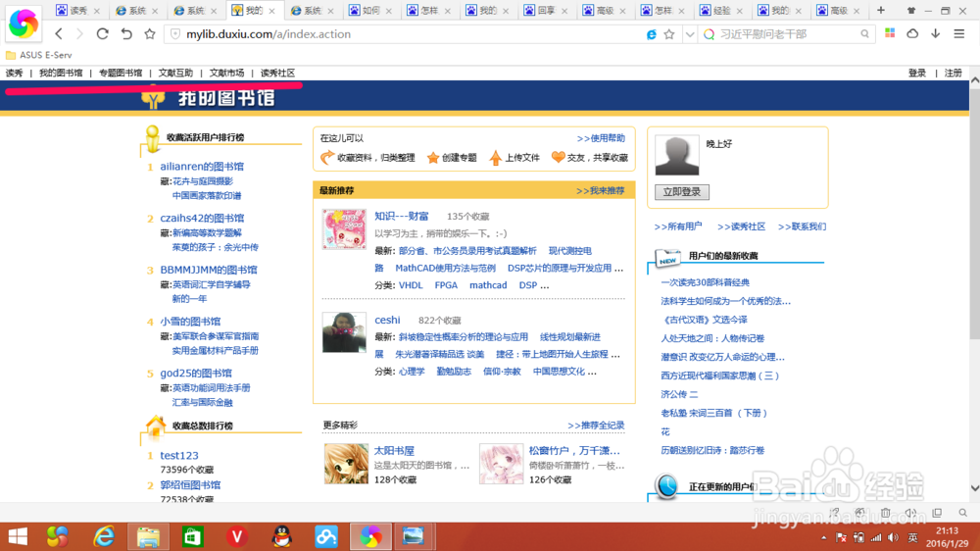
Task: Open czaihs42的图书馆 link
Action: 202,219
